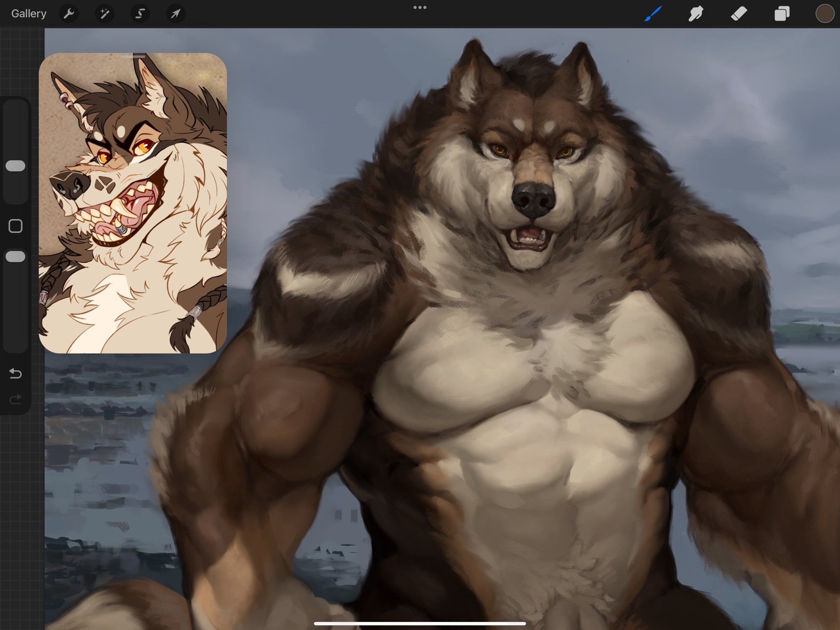
Task: Activate the Transform arrow tool
Action: coord(176,13)
